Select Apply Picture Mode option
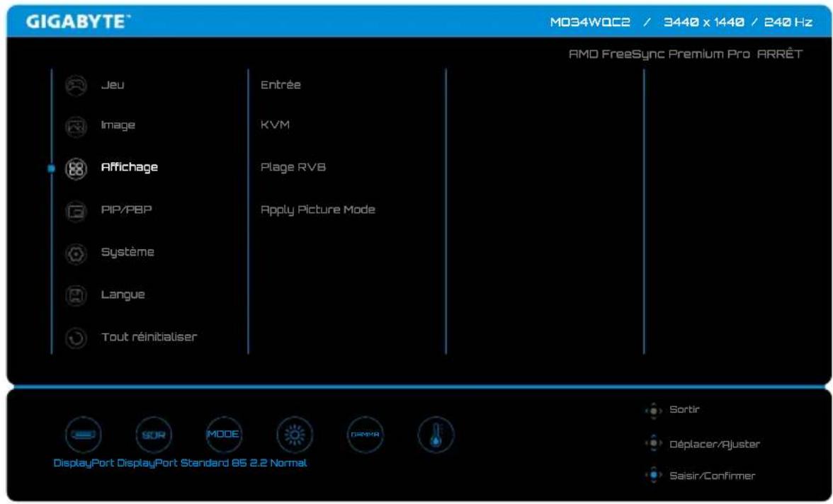This screenshot has height=504, width=833. [317, 210]
